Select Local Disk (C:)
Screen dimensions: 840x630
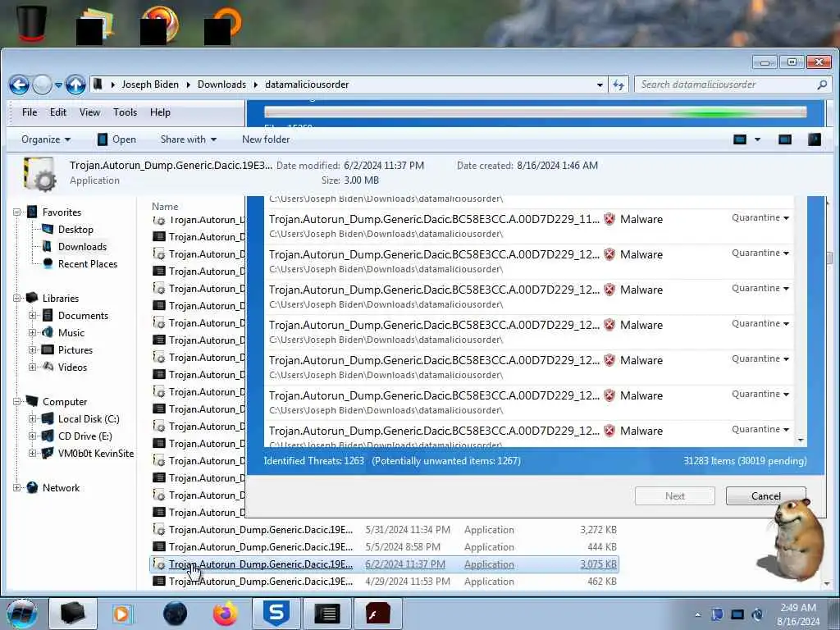[89, 419]
